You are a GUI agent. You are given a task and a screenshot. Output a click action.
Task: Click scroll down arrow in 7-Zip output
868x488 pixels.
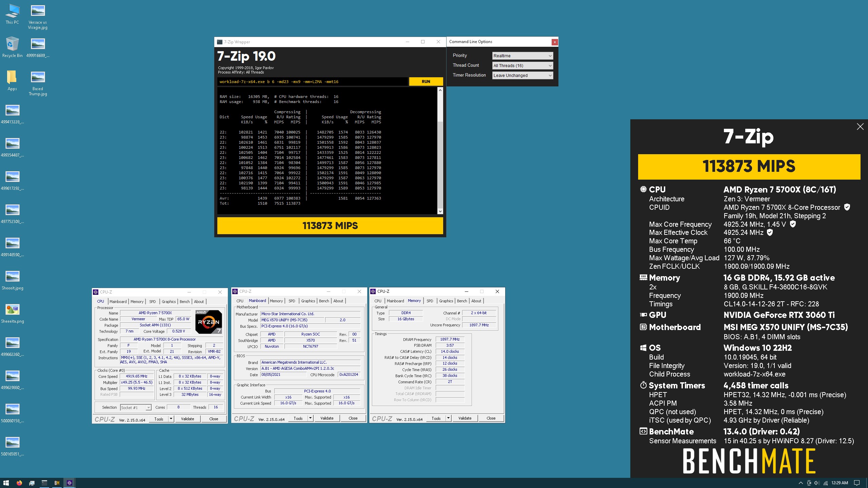pyautogui.click(x=440, y=211)
